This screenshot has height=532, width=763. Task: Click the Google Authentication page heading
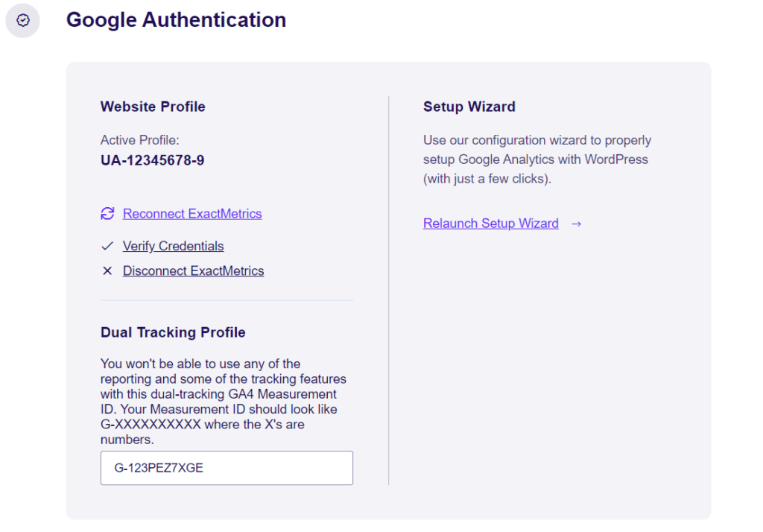click(x=176, y=20)
